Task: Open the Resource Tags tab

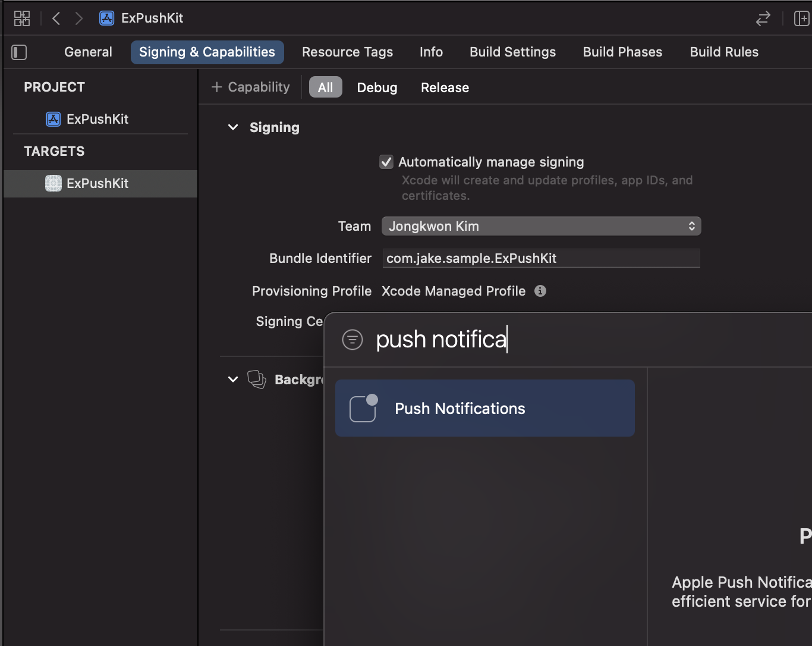Action: 347,52
